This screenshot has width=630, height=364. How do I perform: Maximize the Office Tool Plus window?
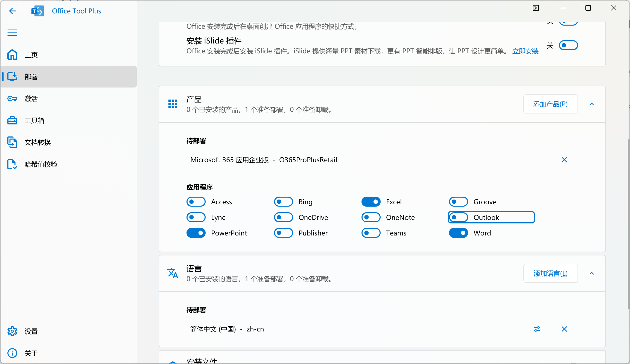[588, 8]
